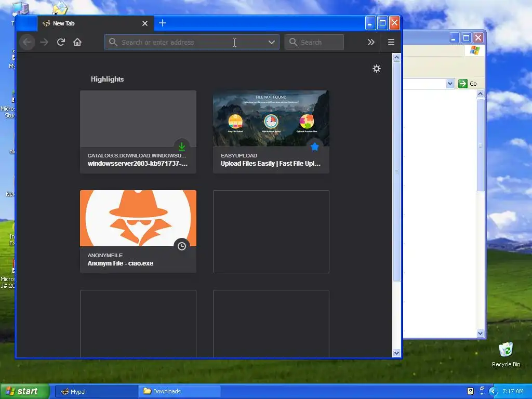532x399 pixels.
Task: Open a new tab with the plus button
Action: pos(163,23)
